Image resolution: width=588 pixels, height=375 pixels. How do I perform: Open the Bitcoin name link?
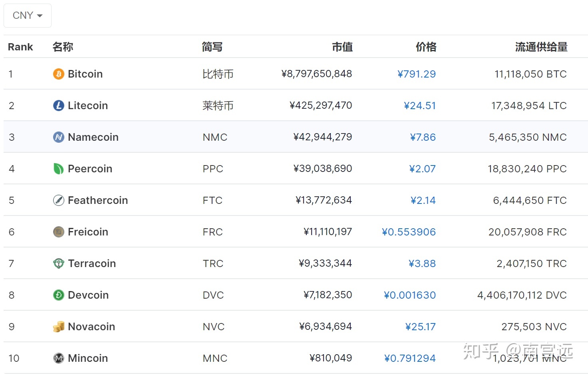[x=85, y=74]
